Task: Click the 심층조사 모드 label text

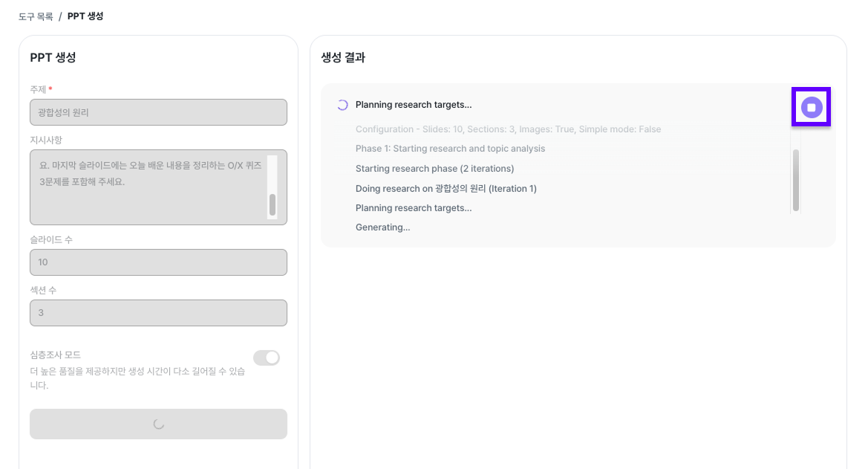Action: tap(55, 355)
